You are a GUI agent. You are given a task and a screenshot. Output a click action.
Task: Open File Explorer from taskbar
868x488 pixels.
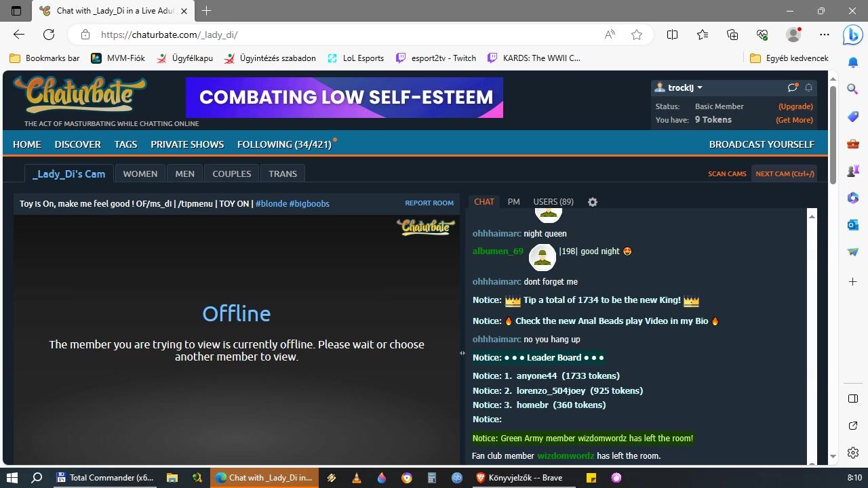[x=172, y=477]
